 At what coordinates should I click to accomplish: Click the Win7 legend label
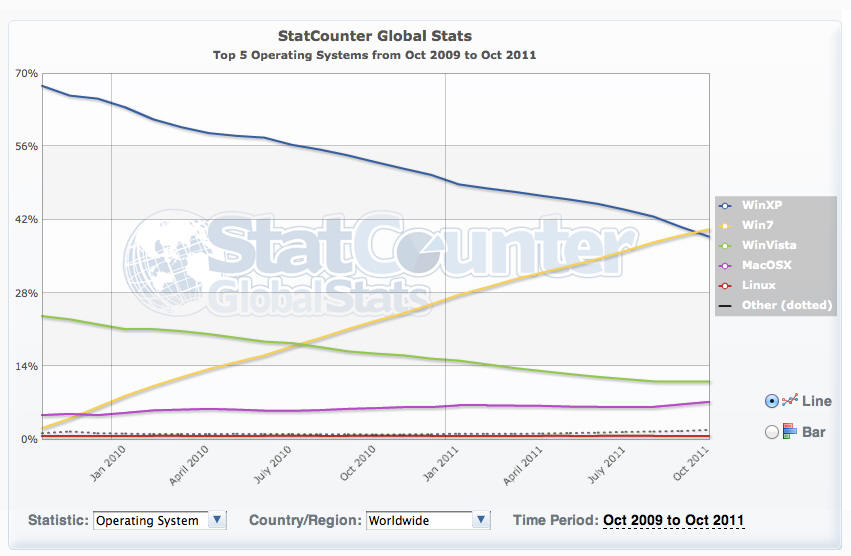757,225
